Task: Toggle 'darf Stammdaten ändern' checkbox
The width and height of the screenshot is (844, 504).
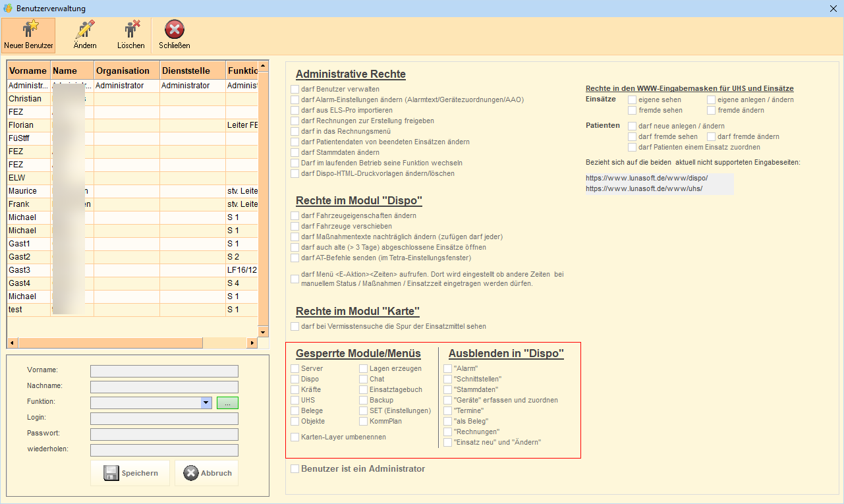Action: pyautogui.click(x=295, y=152)
